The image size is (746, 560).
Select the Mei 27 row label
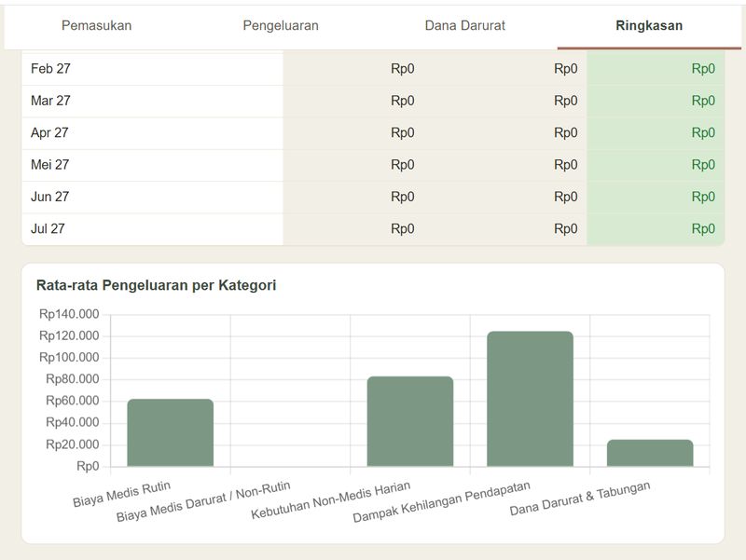(x=50, y=165)
